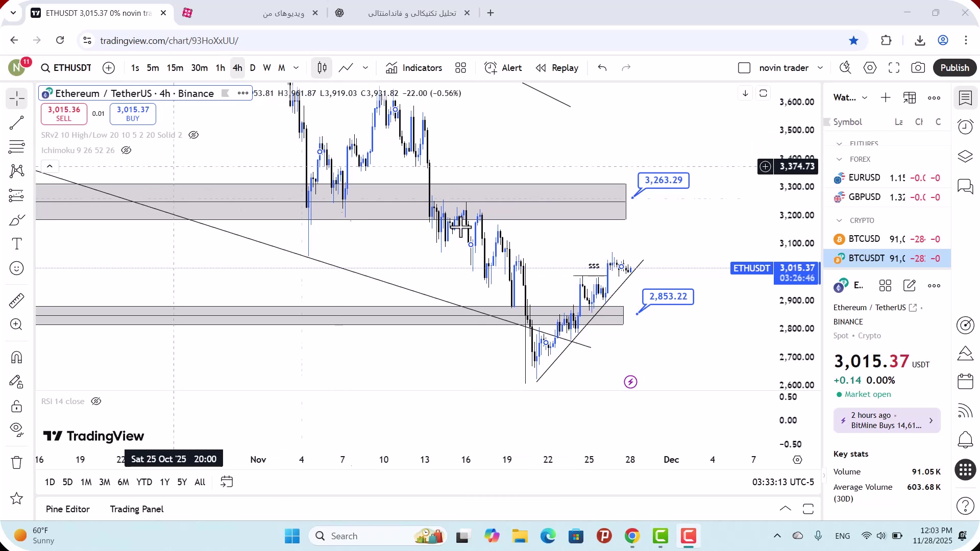This screenshot has height=551, width=980.
Task: Select the crosshair cursor tool
Action: pyautogui.click(x=17, y=98)
